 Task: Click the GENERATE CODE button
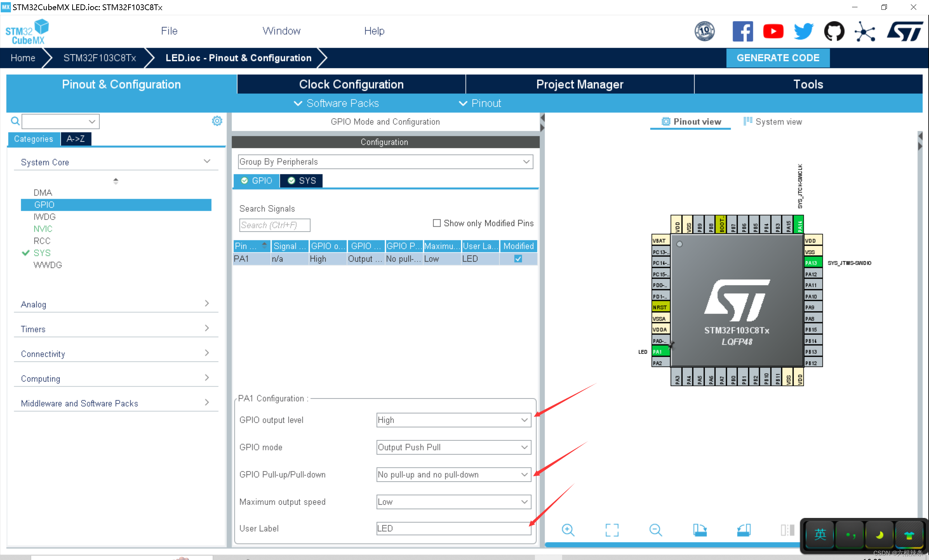777,58
